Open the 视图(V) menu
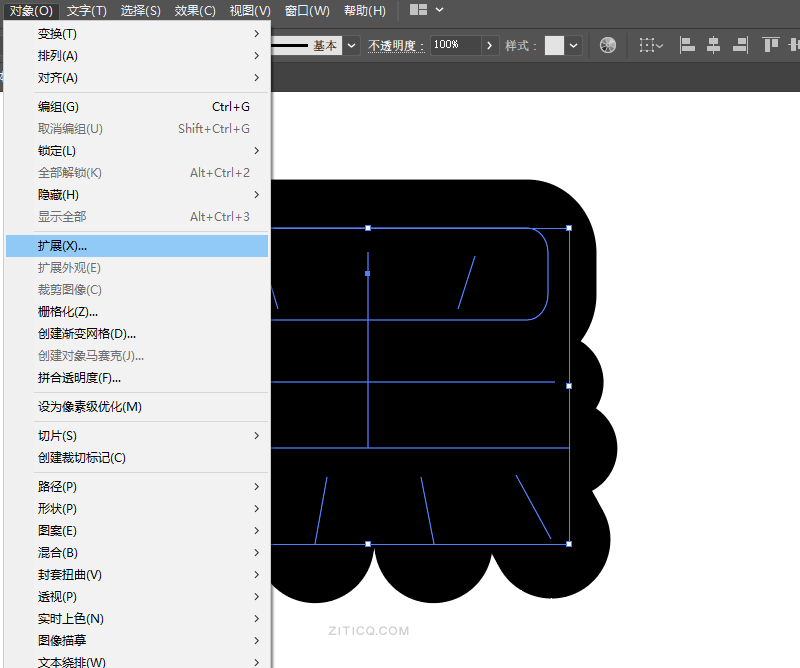 coord(247,10)
